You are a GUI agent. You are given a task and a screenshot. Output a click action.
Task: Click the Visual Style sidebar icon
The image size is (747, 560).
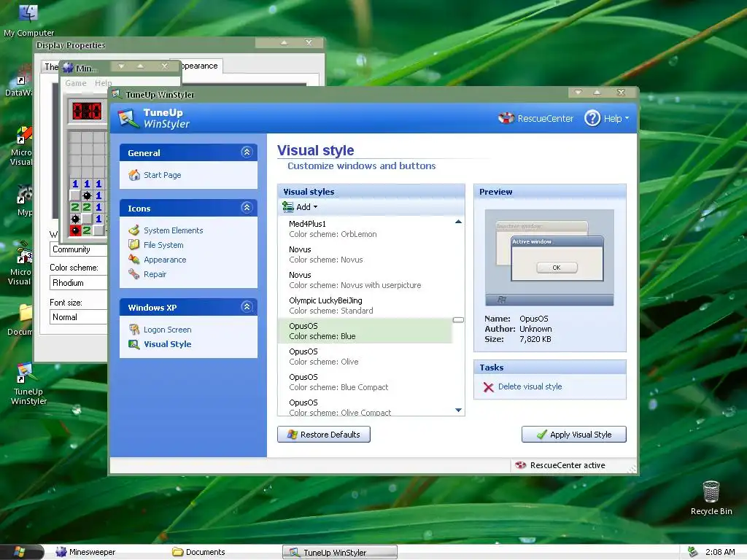click(134, 344)
